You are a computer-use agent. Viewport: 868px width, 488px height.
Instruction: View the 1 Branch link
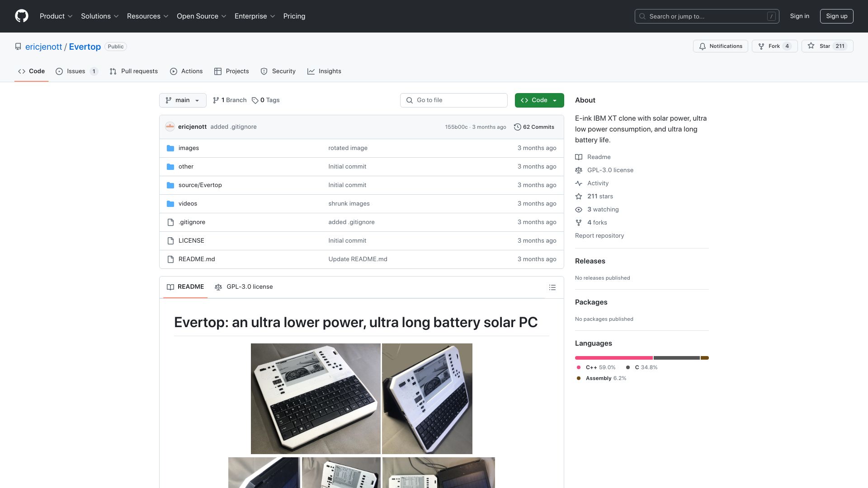pyautogui.click(x=230, y=100)
